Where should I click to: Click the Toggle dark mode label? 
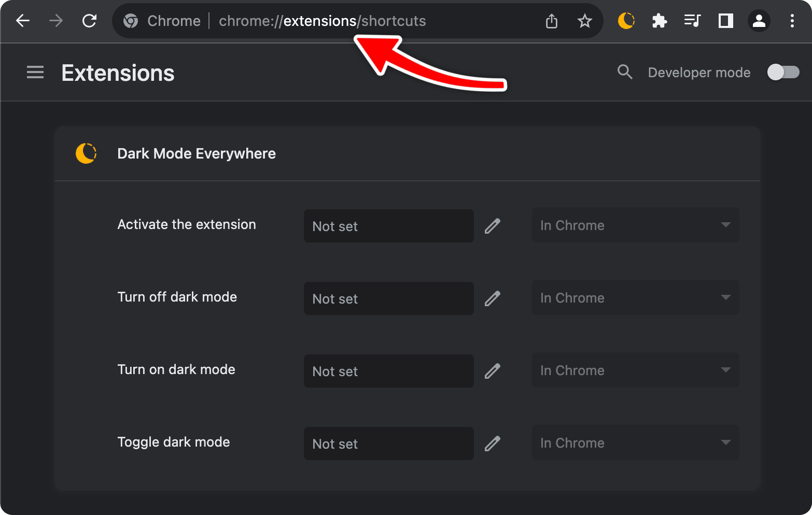tap(174, 442)
